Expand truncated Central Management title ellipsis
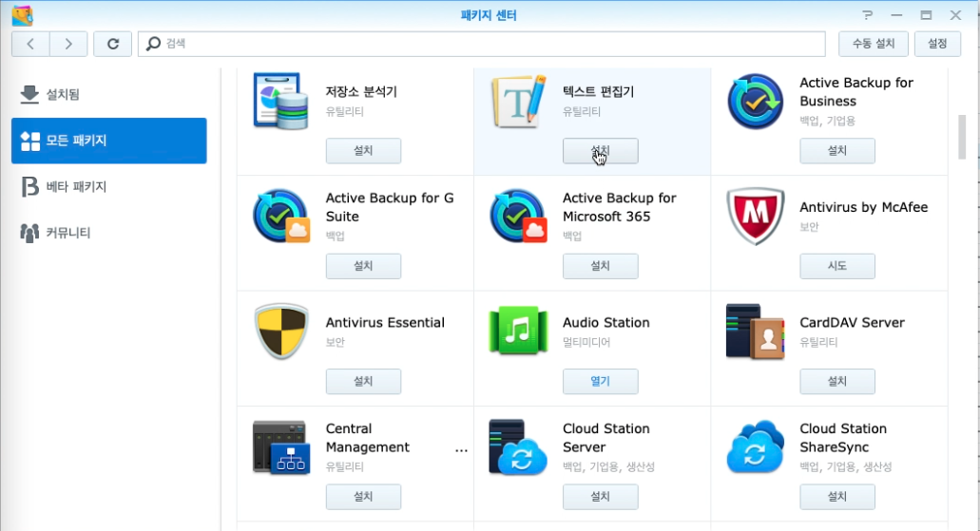980x531 pixels. coord(461,450)
